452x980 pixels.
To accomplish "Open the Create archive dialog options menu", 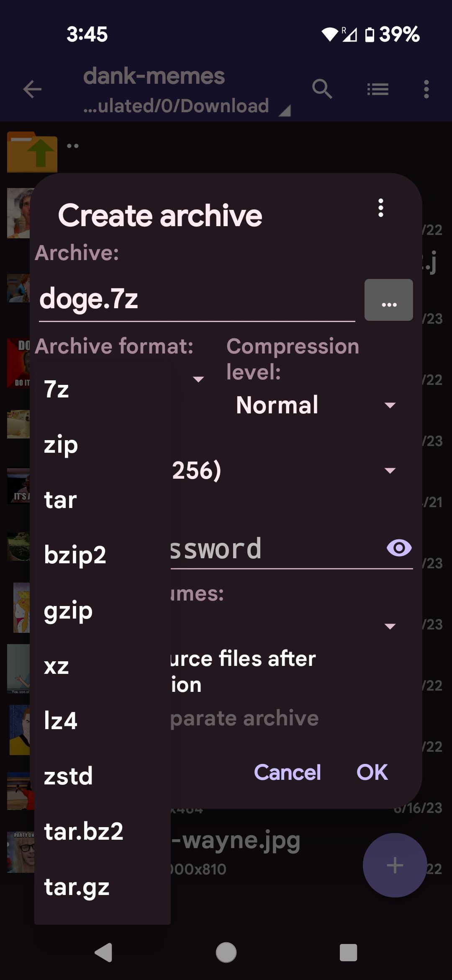I will [380, 209].
